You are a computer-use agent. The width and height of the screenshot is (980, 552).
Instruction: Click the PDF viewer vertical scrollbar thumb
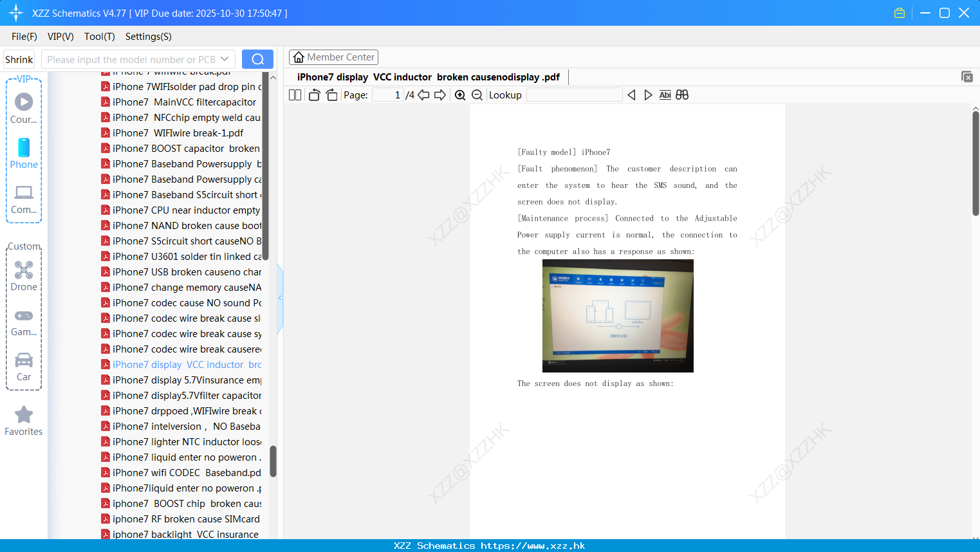pyautogui.click(x=975, y=163)
